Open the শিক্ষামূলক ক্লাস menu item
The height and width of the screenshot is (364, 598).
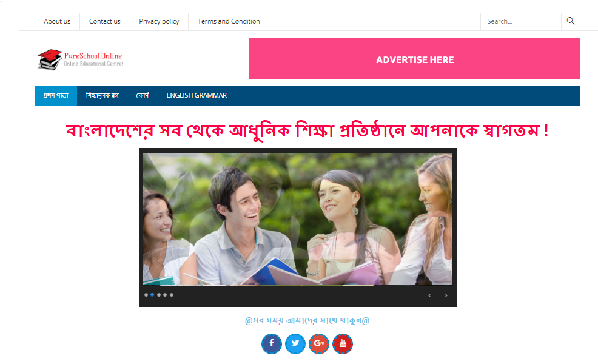[102, 95]
